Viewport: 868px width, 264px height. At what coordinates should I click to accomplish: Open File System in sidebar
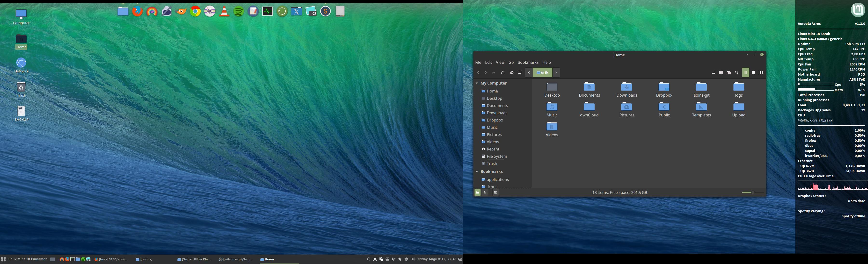point(496,156)
